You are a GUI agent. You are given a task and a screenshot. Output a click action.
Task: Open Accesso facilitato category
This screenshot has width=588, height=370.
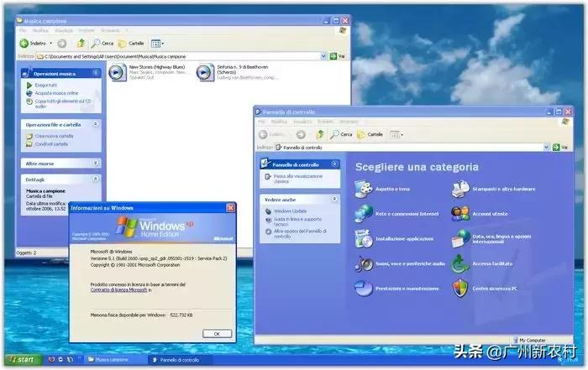point(482,264)
